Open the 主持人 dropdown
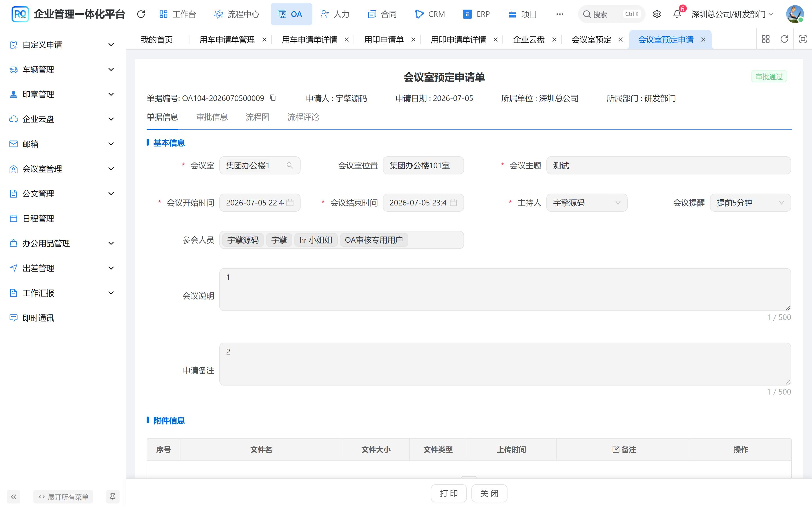812x508 pixels. pyautogui.click(x=586, y=203)
